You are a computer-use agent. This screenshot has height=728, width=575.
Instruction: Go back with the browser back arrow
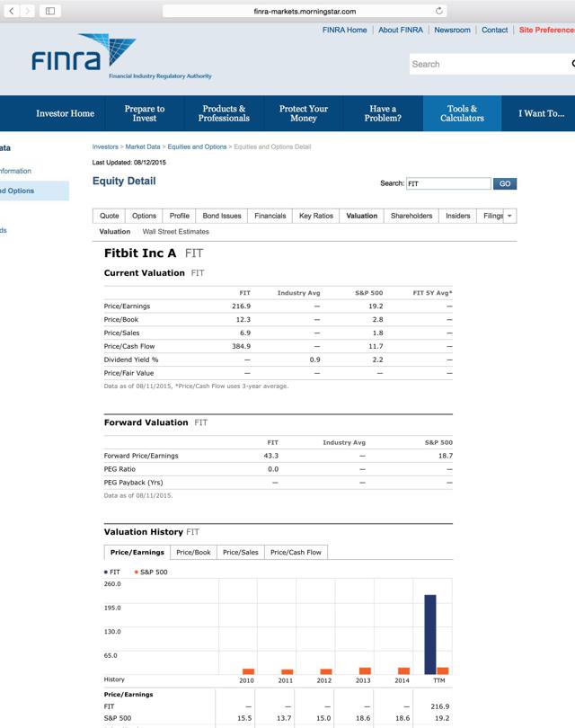point(12,11)
